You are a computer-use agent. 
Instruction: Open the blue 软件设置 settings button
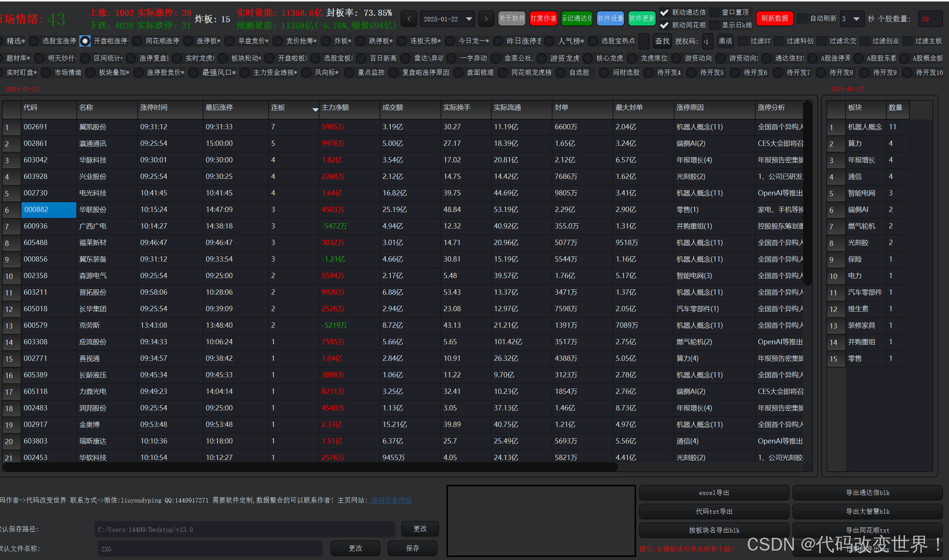tap(610, 18)
